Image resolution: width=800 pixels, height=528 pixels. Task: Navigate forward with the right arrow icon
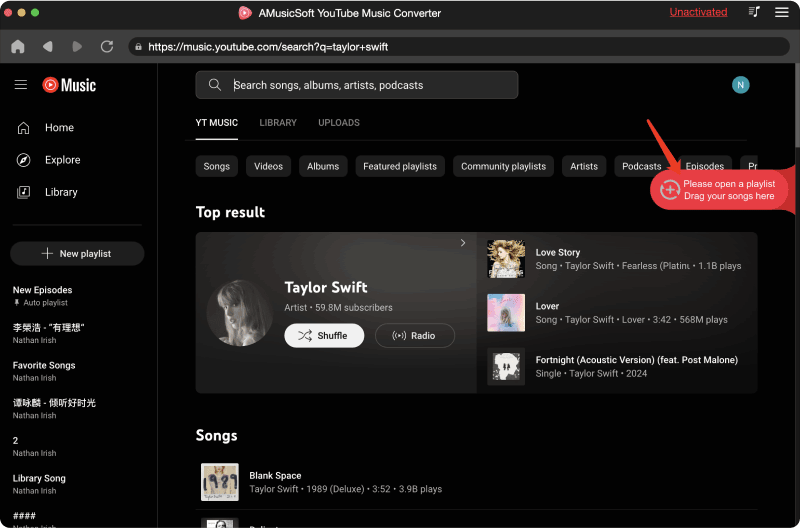tap(77, 46)
